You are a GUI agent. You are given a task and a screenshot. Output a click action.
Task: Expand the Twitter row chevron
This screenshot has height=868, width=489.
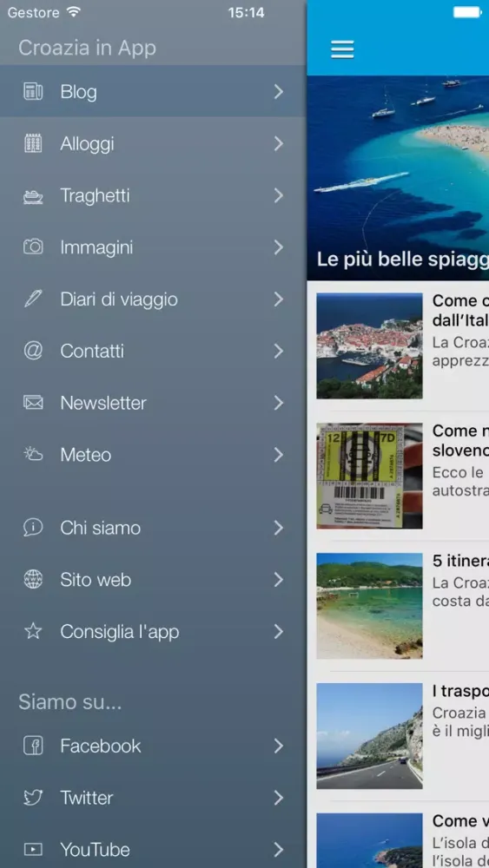coord(279,798)
